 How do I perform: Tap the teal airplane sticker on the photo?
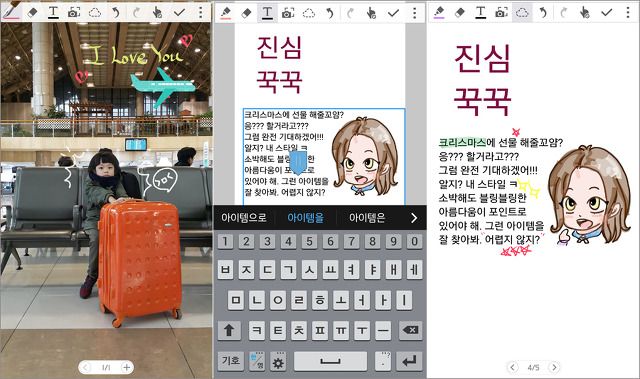(162, 87)
